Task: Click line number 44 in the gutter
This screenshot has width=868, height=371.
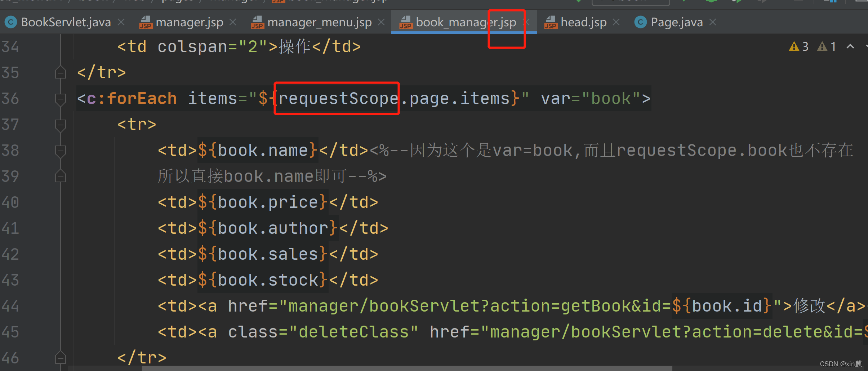Action: [10, 306]
